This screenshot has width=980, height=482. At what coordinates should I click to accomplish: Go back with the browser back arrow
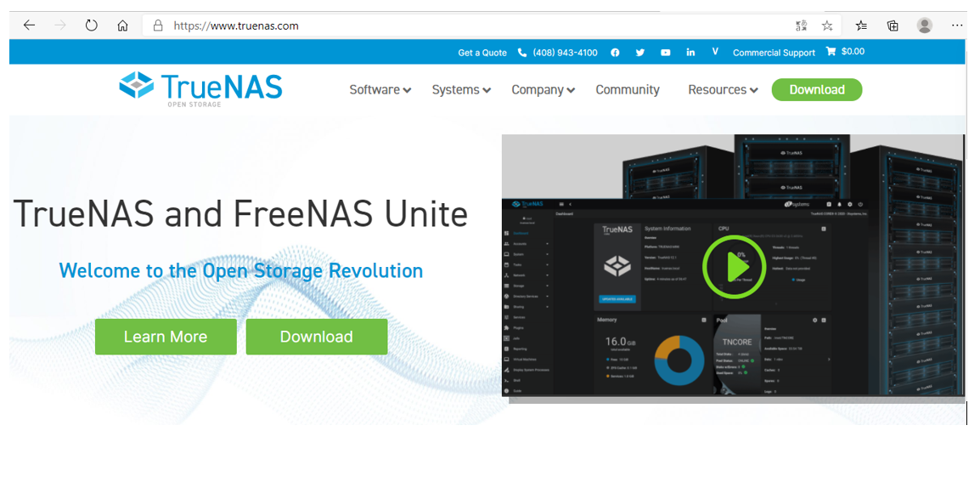pyautogui.click(x=30, y=26)
